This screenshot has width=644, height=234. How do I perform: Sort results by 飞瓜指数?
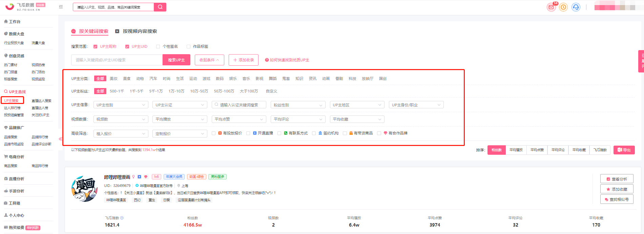(x=600, y=150)
